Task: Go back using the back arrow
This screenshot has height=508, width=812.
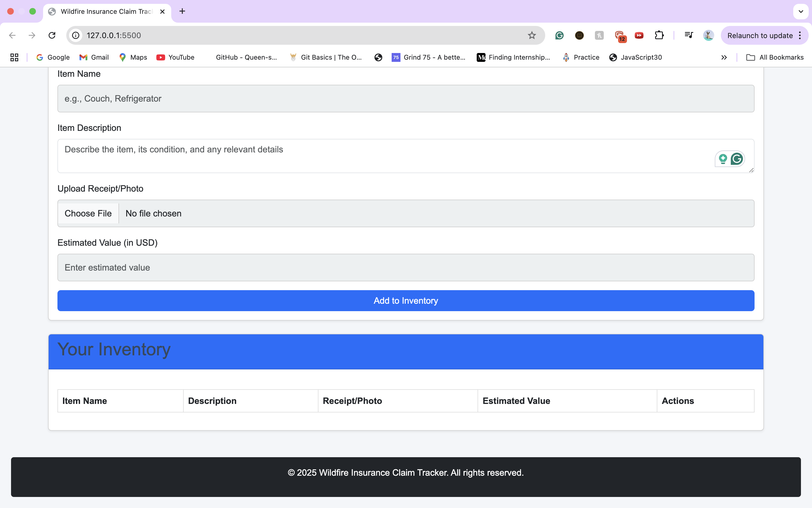Action: [12, 35]
